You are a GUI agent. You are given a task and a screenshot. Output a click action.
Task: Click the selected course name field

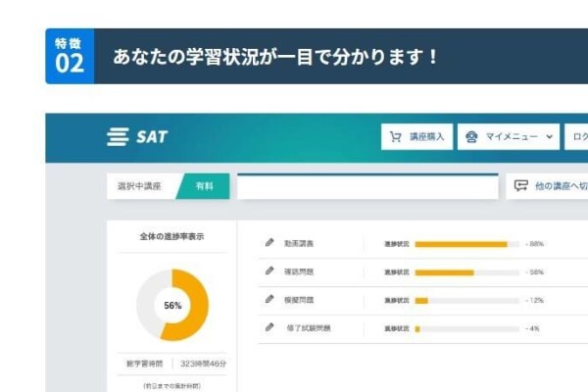coord(367,186)
